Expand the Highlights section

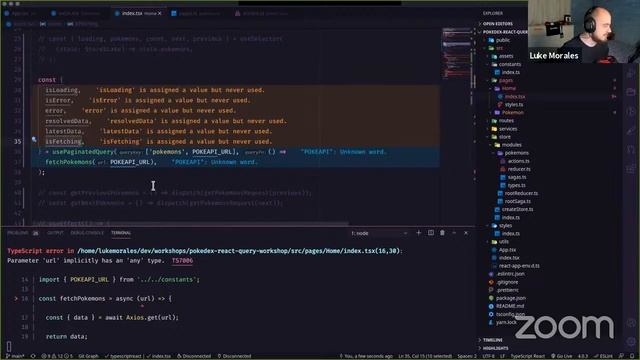click(495, 348)
